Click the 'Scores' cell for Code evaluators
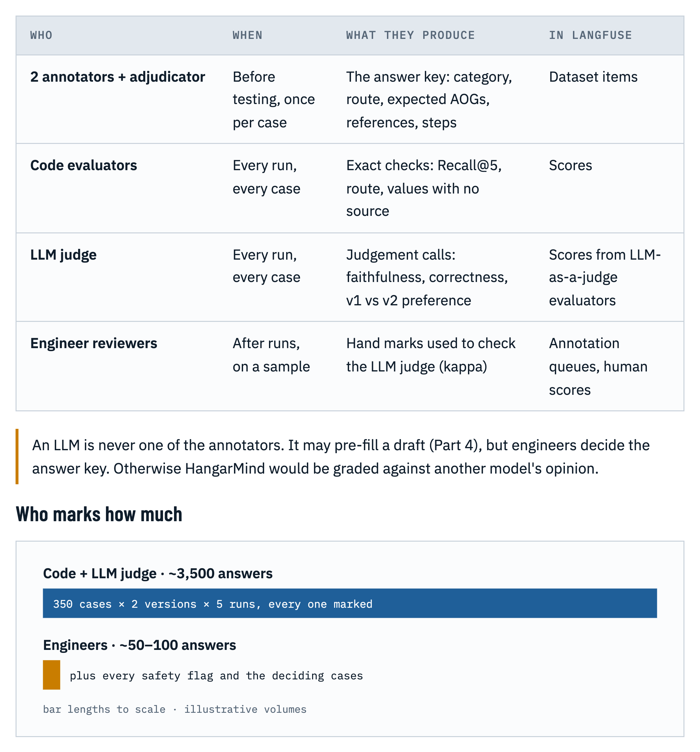This screenshot has width=700, height=752. (x=570, y=165)
